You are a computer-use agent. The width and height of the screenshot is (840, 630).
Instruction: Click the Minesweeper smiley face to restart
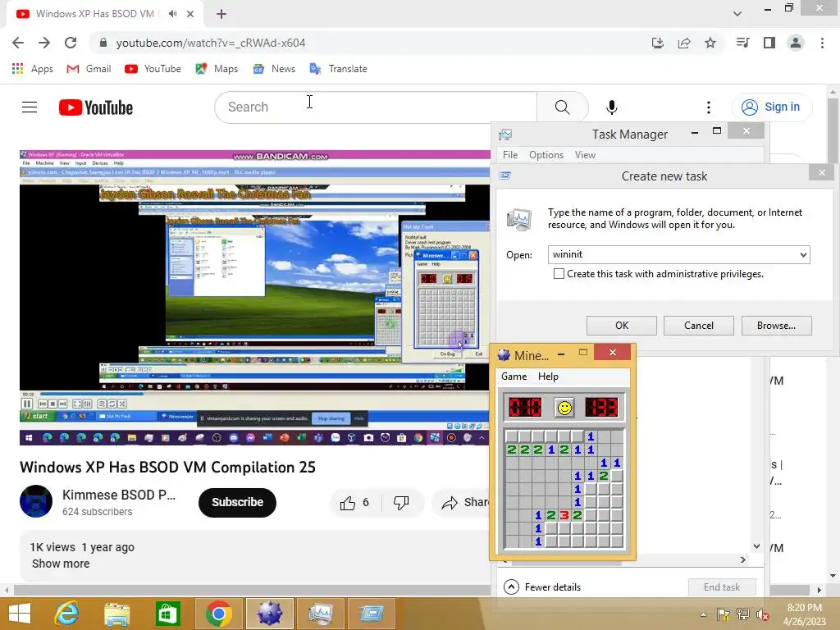tap(564, 408)
